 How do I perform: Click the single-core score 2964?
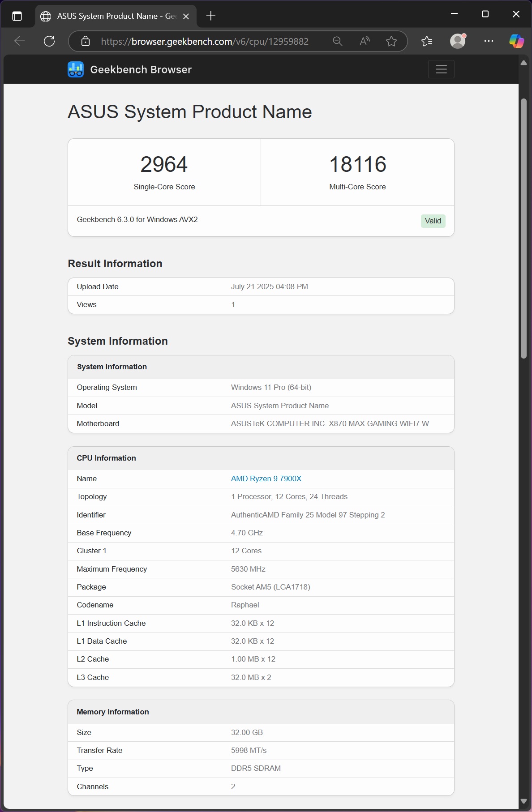(x=164, y=164)
